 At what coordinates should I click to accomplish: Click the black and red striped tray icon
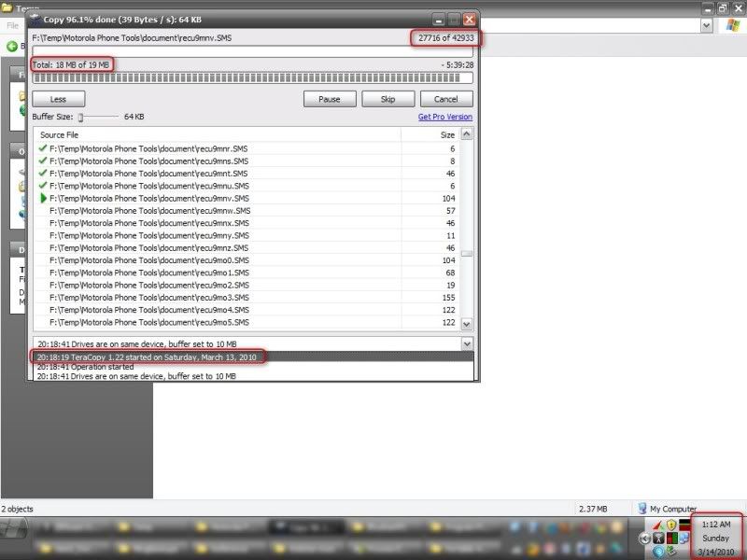coord(684,525)
